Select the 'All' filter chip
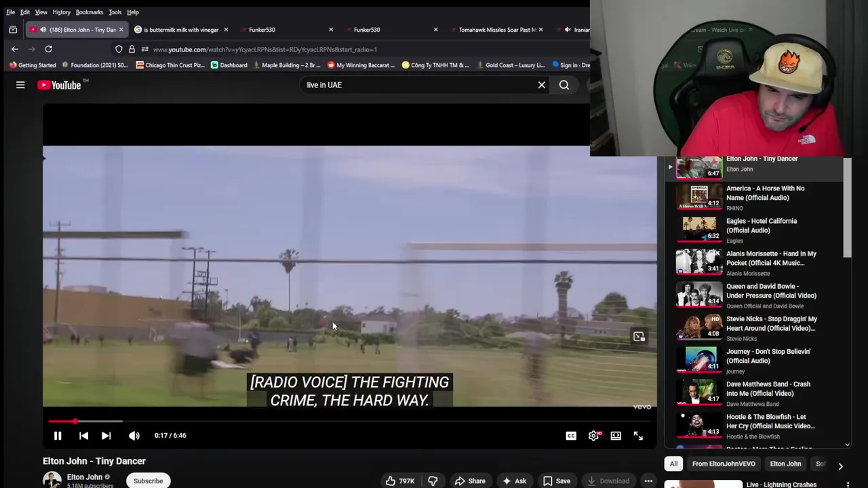868x488 pixels. pos(673,464)
